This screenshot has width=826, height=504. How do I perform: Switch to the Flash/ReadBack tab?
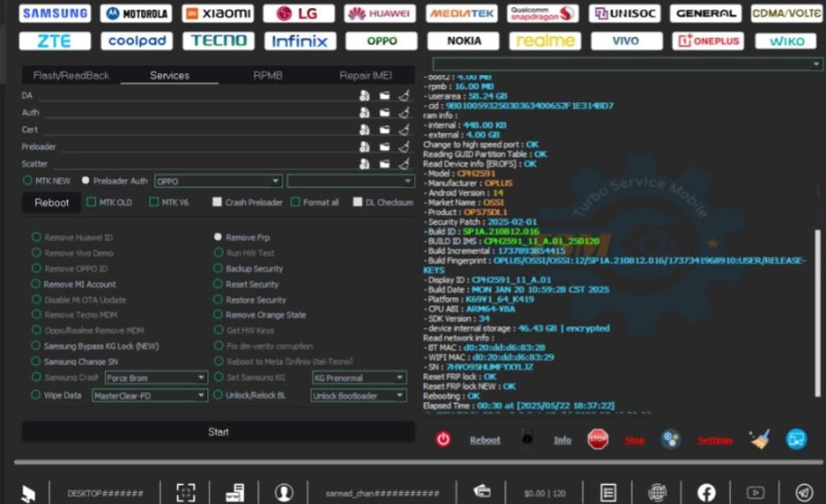[x=71, y=75]
